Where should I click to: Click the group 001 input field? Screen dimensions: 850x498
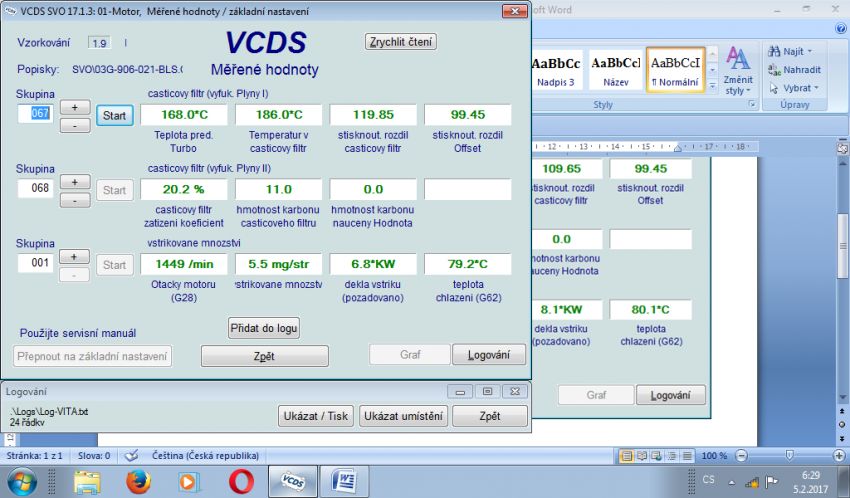(x=36, y=263)
